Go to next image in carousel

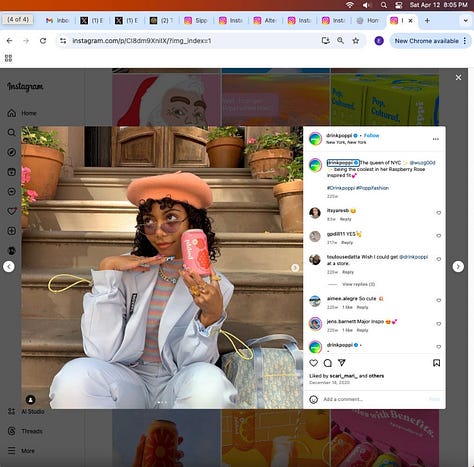tap(295, 268)
